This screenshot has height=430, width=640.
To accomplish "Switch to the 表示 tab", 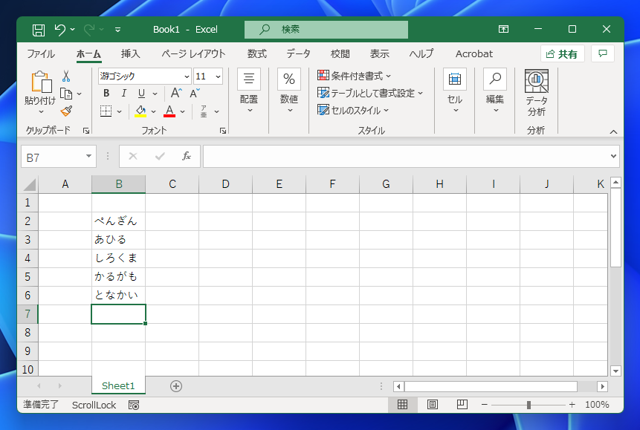I will click(379, 54).
